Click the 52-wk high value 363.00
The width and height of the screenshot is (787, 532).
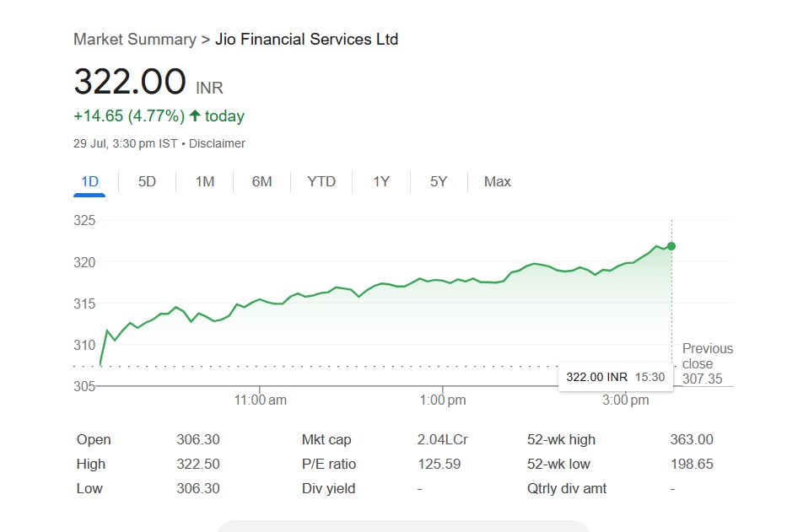pos(691,439)
